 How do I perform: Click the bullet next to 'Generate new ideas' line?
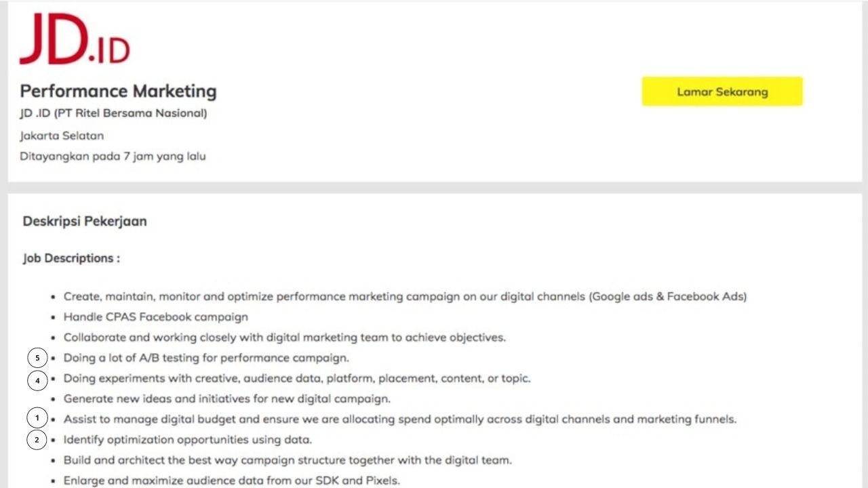pos(53,399)
